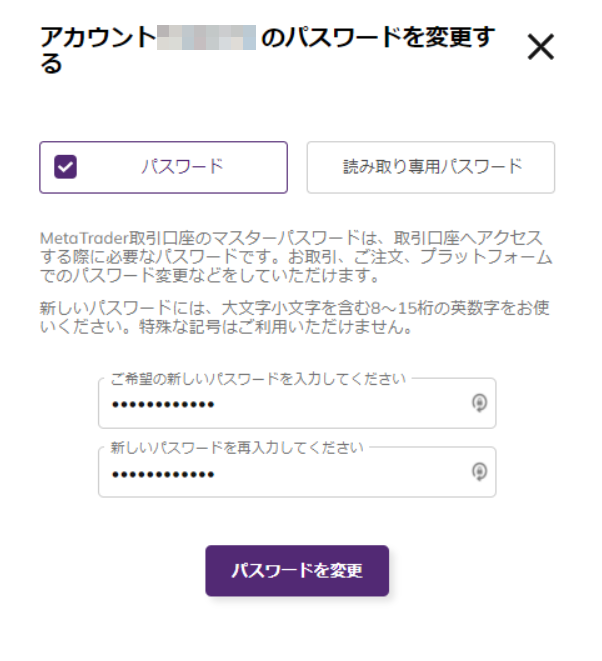Close the password change dialog

pyautogui.click(x=541, y=47)
